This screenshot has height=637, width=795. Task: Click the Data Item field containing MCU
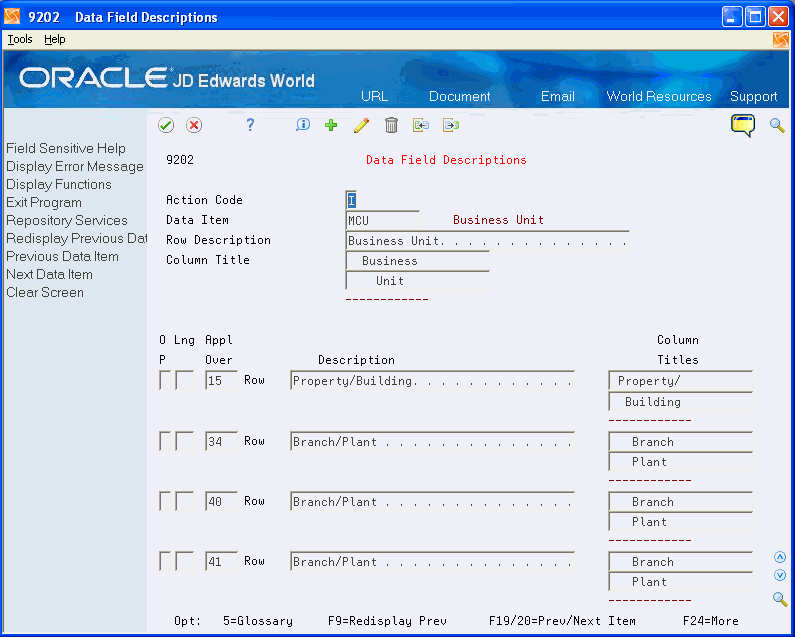pos(383,220)
